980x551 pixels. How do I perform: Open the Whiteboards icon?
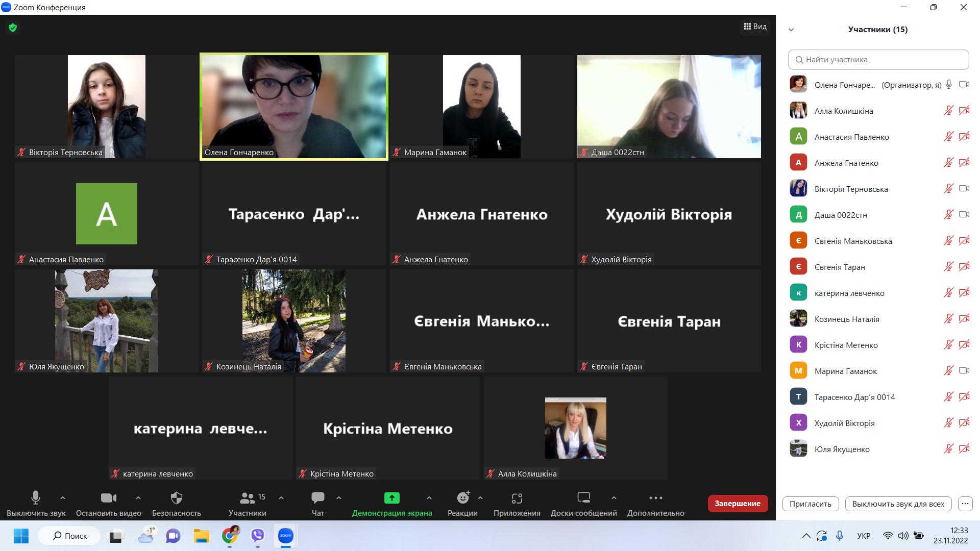click(583, 498)
